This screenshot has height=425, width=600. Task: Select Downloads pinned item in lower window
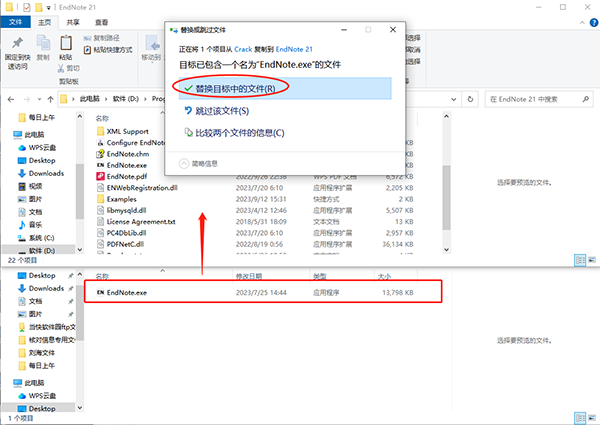pyautogui.click(x=41, y=288)
